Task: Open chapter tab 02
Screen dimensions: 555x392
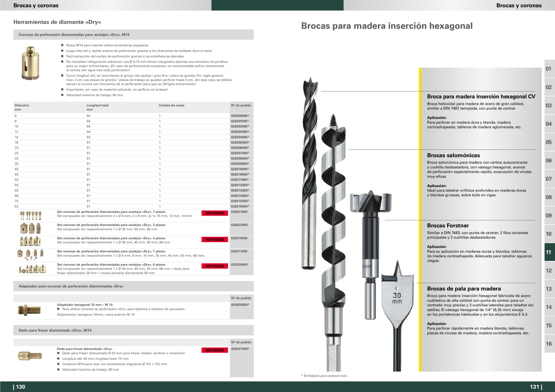Action: (549, 87)
